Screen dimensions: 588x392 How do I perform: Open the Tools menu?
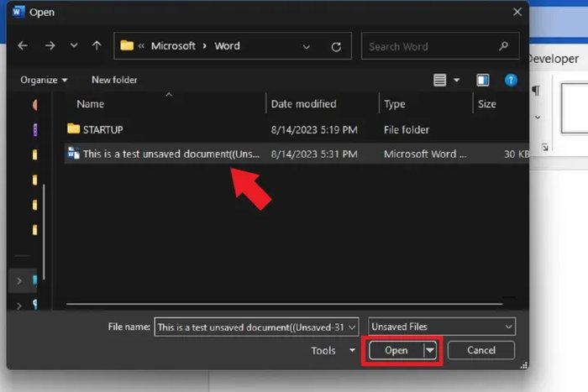(333, 351)
